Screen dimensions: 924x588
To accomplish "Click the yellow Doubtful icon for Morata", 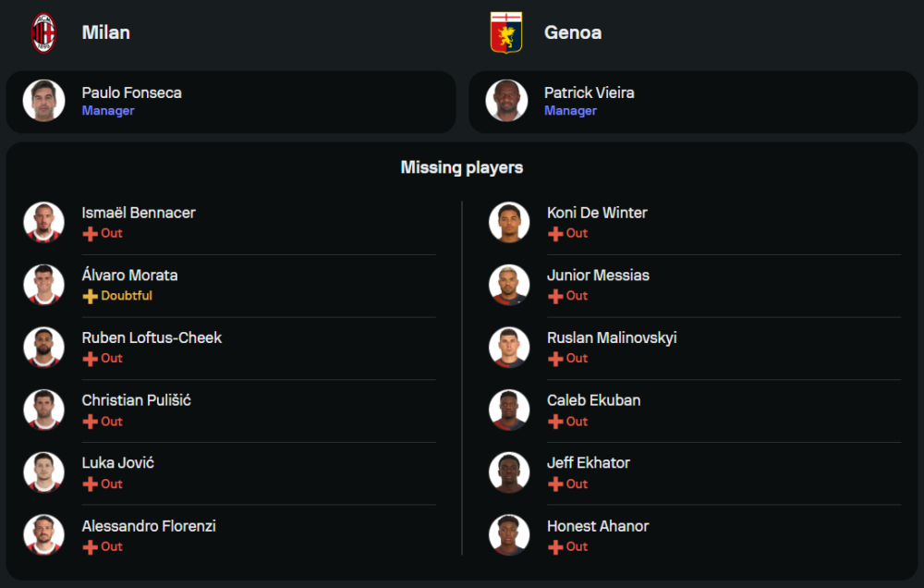I will click(90, 297).
